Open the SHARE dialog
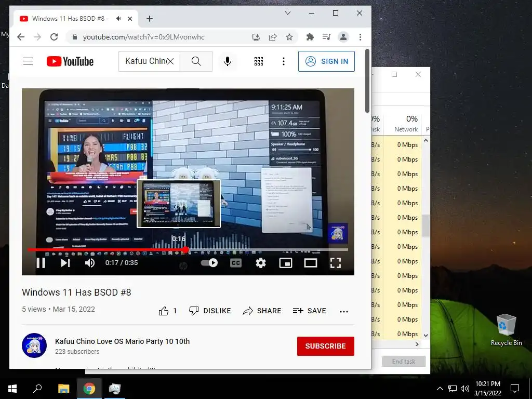532x399 pixels. click(x=262, y=311)
